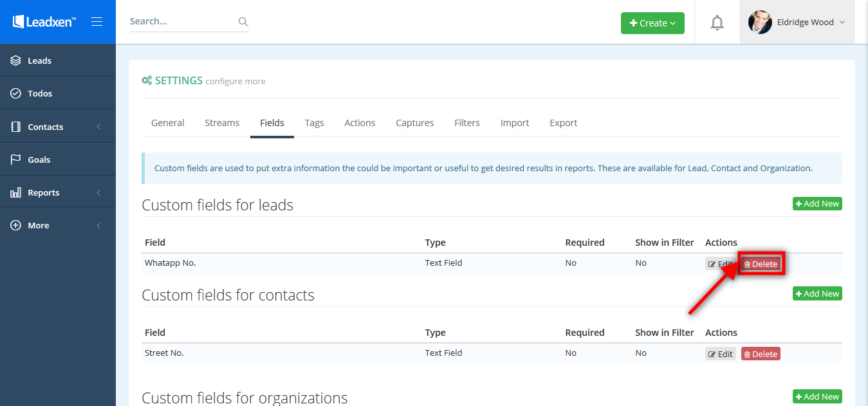Viewport: 868px width, 406px height.
Task: Open Contacts in the sidebar
Action: point(58,127)
